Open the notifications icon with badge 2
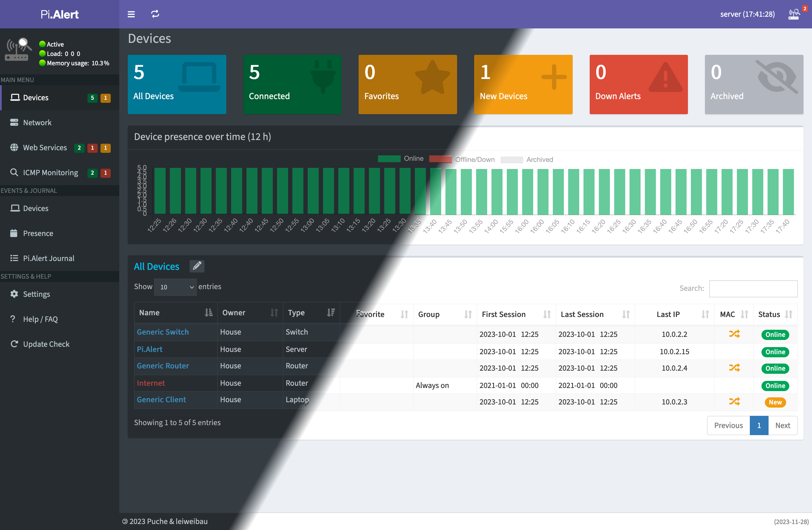This screenshot has height=530, width=812. click(x=794, y=14)
